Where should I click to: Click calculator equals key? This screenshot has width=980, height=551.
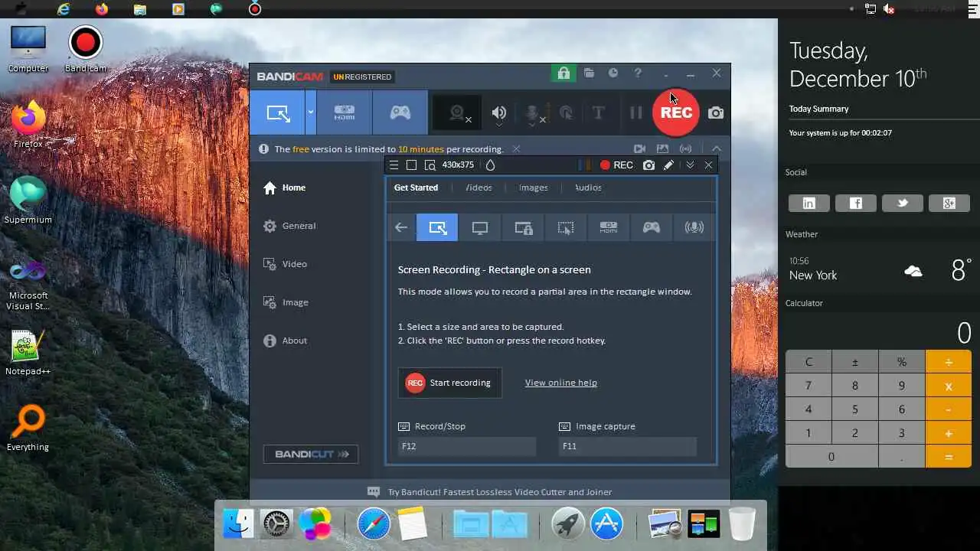pos(949,457)
